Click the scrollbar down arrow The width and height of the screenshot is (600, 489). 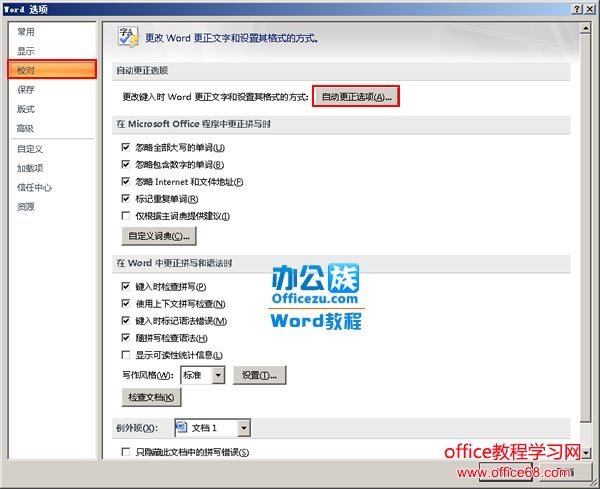point(586,453)
